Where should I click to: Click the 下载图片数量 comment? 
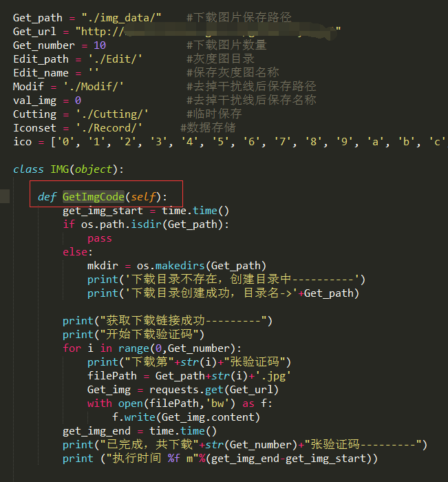point(227,45)
